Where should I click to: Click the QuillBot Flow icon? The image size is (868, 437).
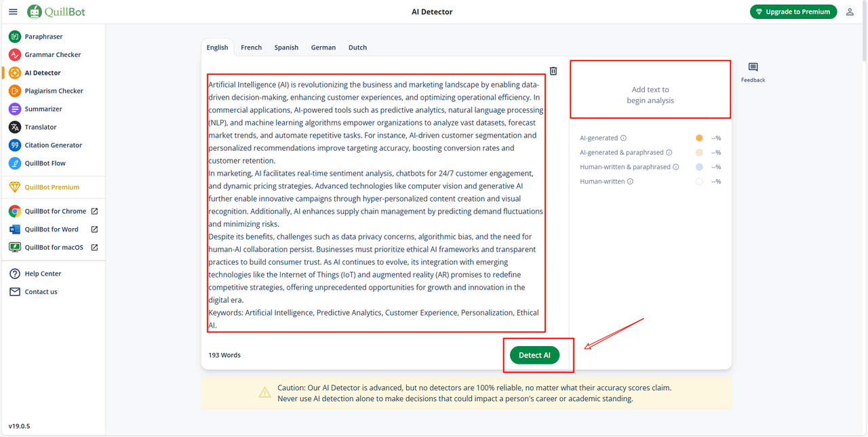point(14,163)
